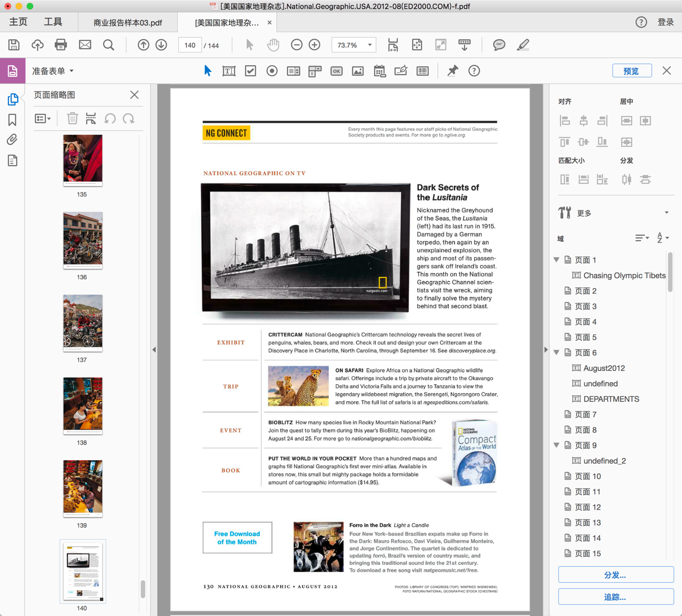Click the cloud upload icon

[38, 45]
